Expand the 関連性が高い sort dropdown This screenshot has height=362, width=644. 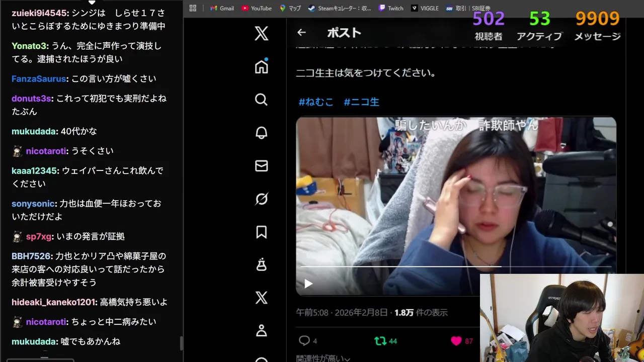point(323,358)
